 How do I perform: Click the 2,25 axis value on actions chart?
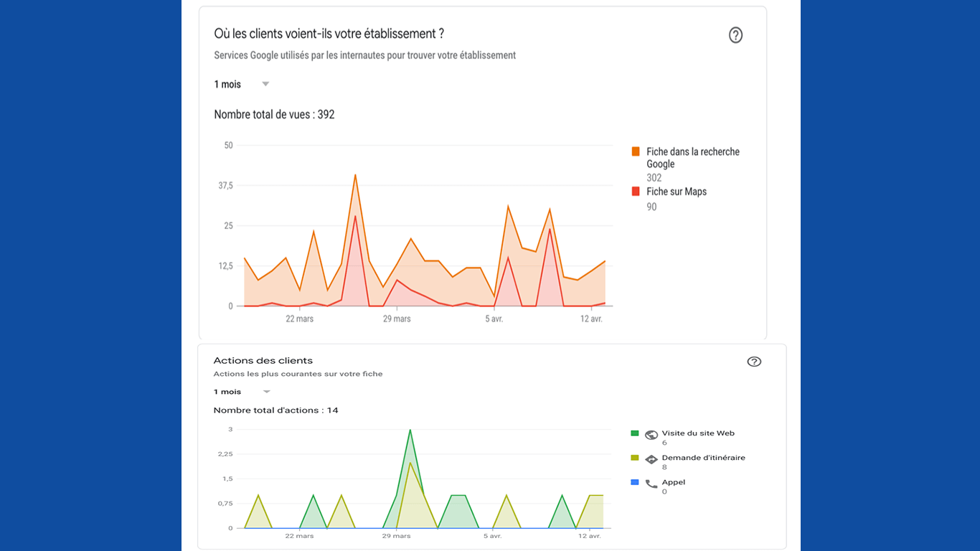coord(225,454)
